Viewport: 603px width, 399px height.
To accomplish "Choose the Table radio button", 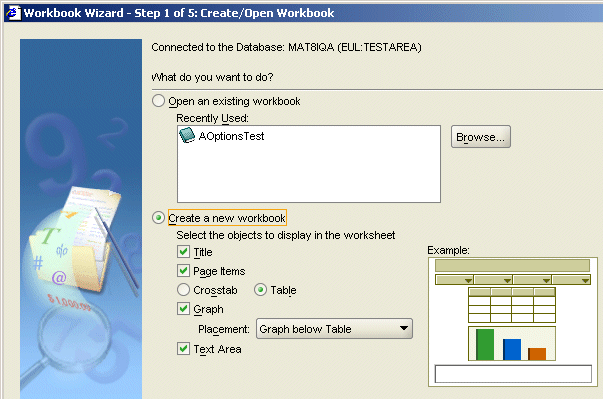I will pyautogui.click(x=260, y=290).
